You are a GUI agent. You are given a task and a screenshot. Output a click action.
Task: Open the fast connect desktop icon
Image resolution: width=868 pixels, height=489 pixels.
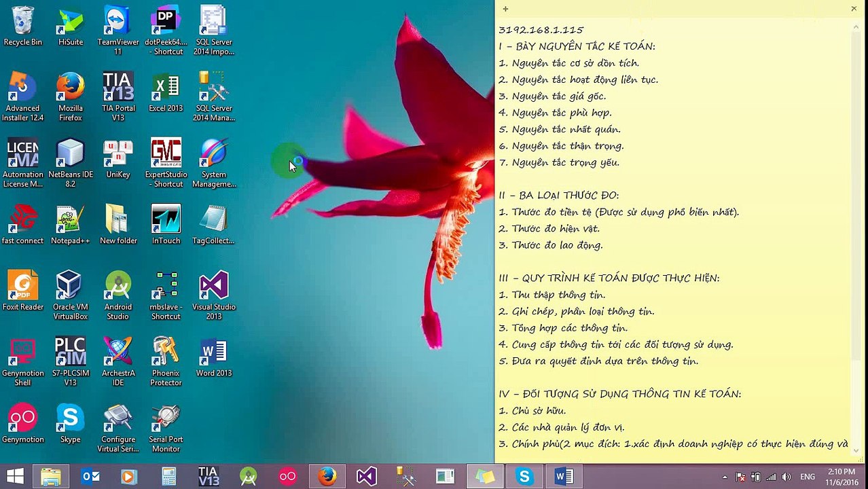(22, 225)
